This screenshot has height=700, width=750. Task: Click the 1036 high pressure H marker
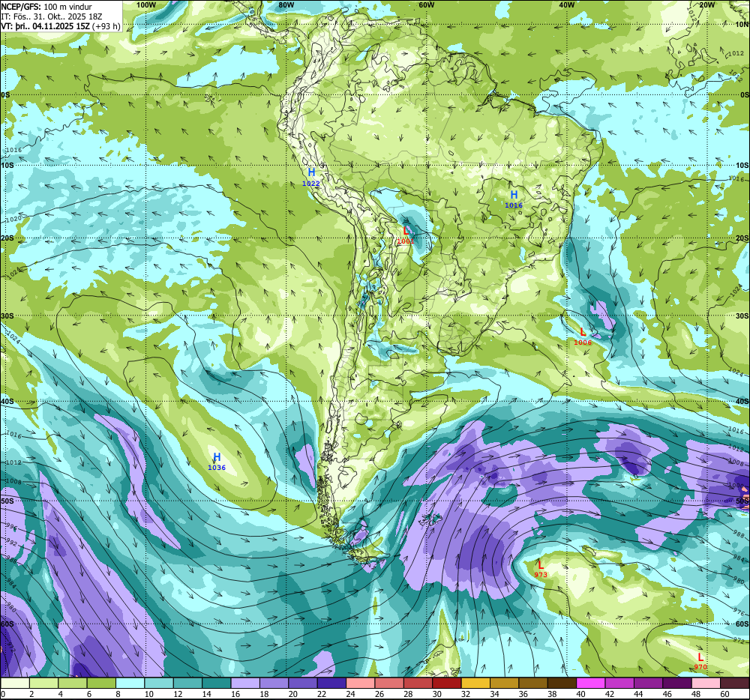click(x=217, y=457)
